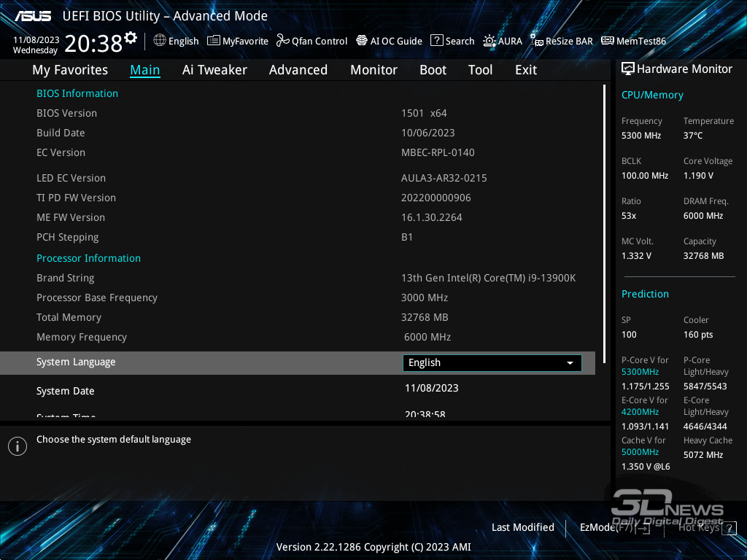Open the Monitor tab

point(374,70)
